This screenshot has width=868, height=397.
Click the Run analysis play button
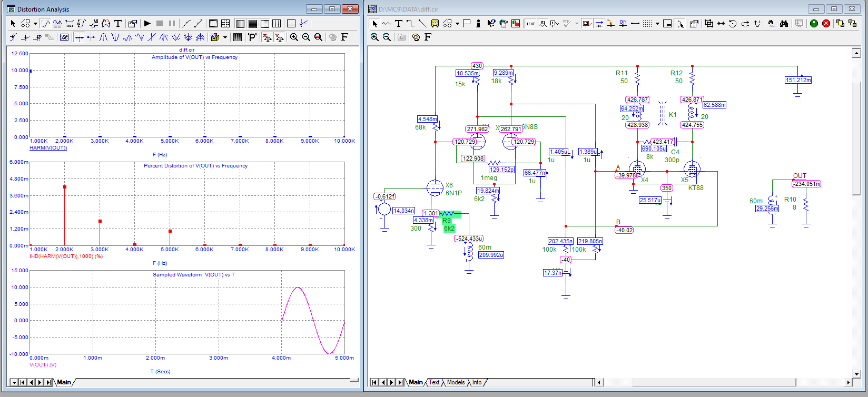[147, 23]
